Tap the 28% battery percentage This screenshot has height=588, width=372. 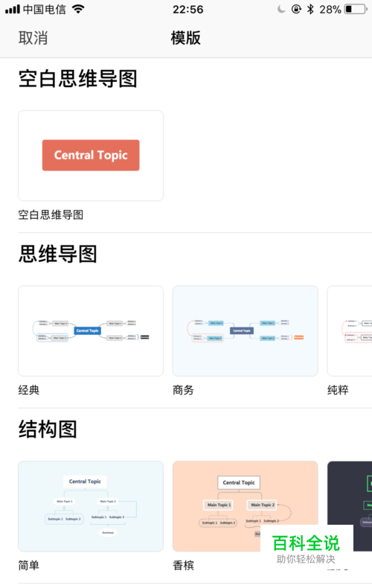click(330, 10)
